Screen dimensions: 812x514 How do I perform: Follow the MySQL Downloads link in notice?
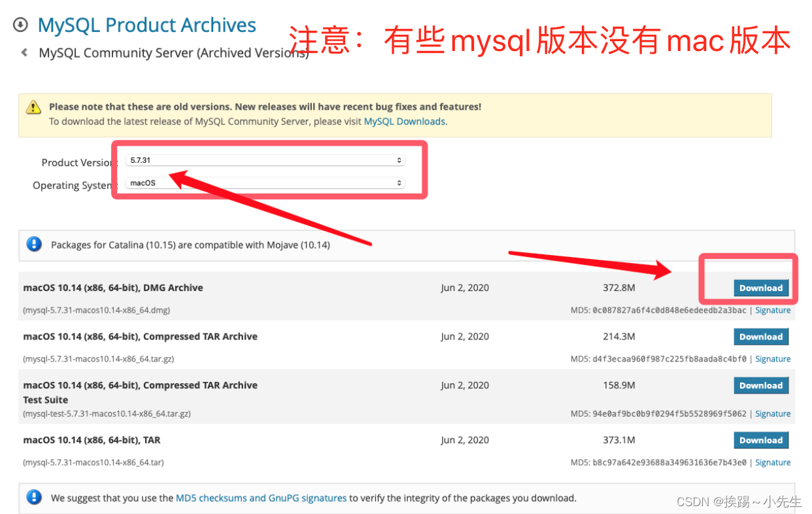(x=405, y=122)
